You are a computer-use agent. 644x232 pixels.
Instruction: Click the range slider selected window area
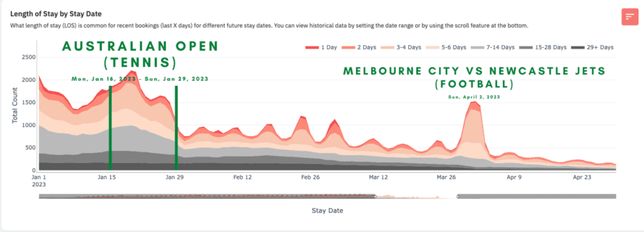(416, 197)
